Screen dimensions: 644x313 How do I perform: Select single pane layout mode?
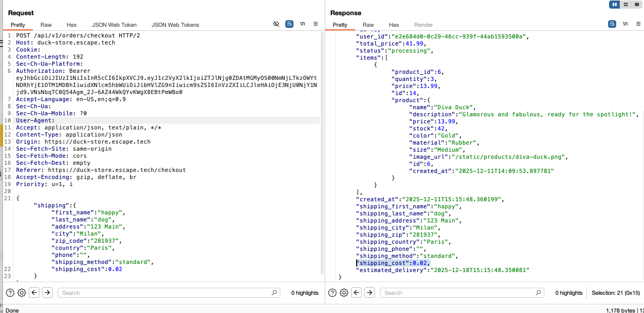point(637,5)
